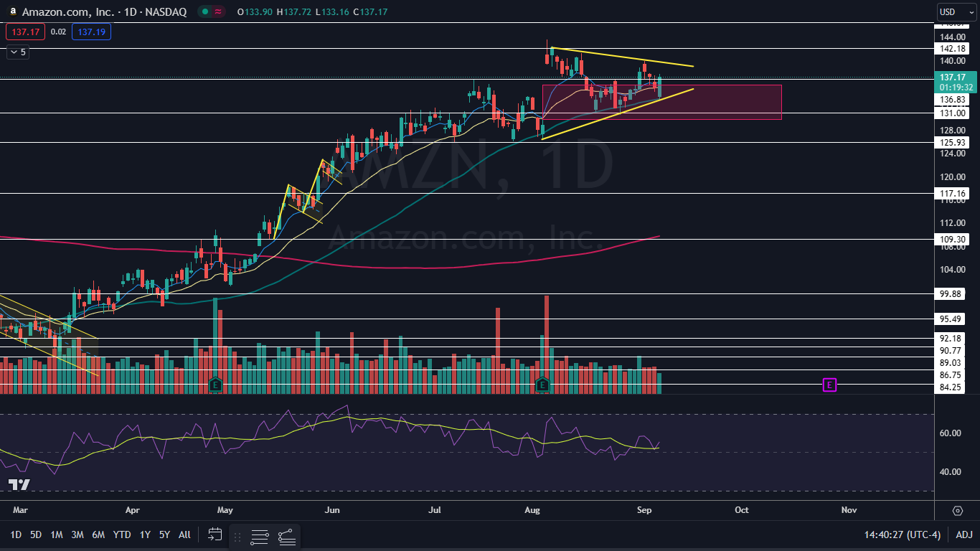This screenshot has height=551, width=980.
Task: Set chart range to 3M
Action: [x=77, y=534]
